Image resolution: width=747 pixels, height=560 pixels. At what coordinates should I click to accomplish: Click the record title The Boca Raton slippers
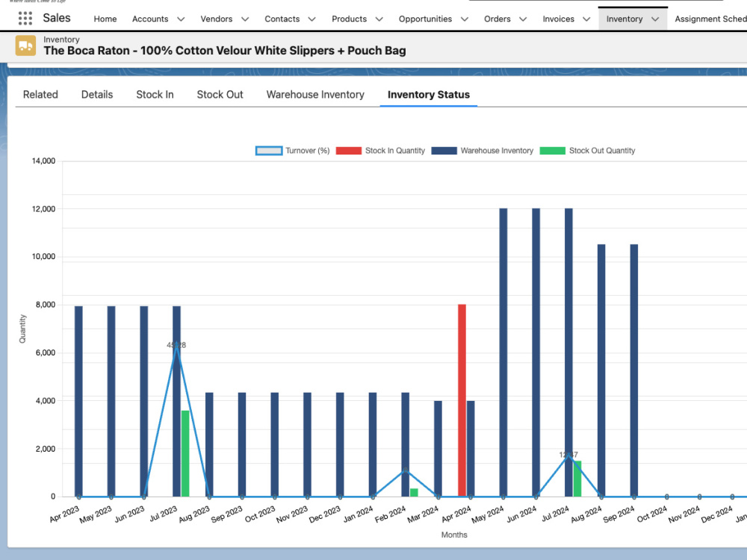(225, 51)
